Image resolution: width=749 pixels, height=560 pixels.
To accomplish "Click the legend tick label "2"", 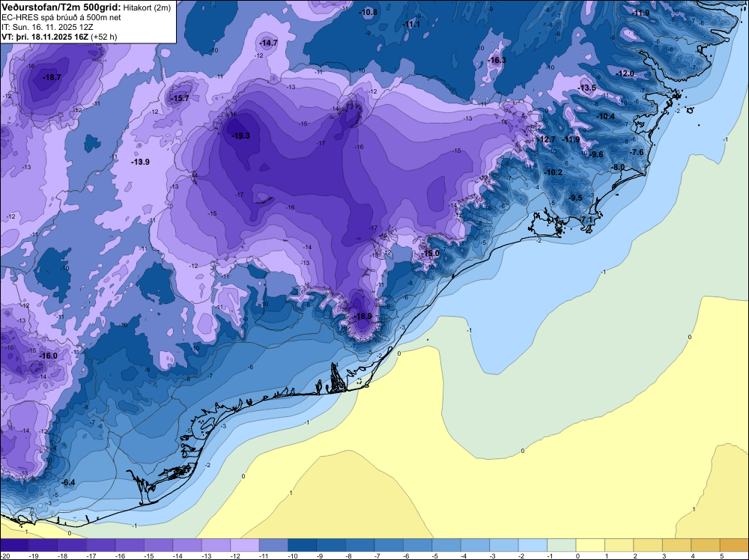I will click(x=635, y=556).
